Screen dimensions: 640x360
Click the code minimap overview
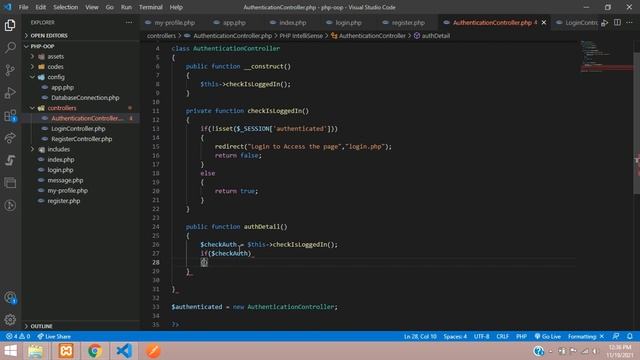point(606,57)
